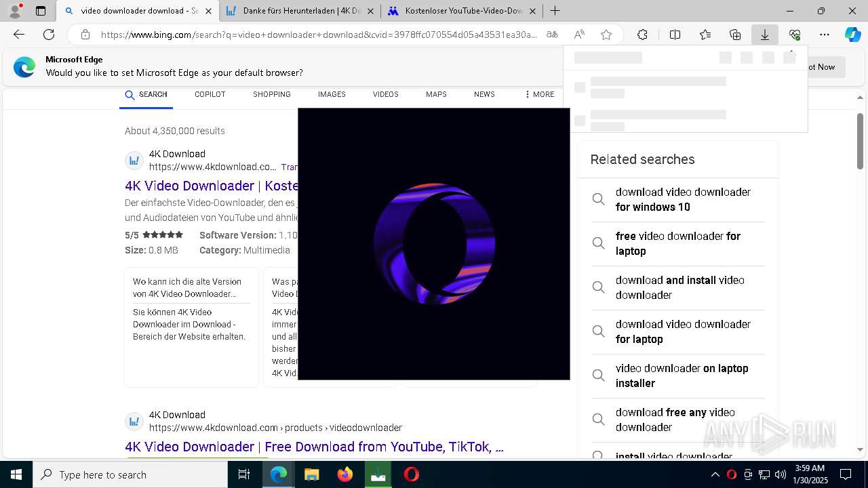
Task: Launch Firefox from the taskbar
Action: (345, 474)
